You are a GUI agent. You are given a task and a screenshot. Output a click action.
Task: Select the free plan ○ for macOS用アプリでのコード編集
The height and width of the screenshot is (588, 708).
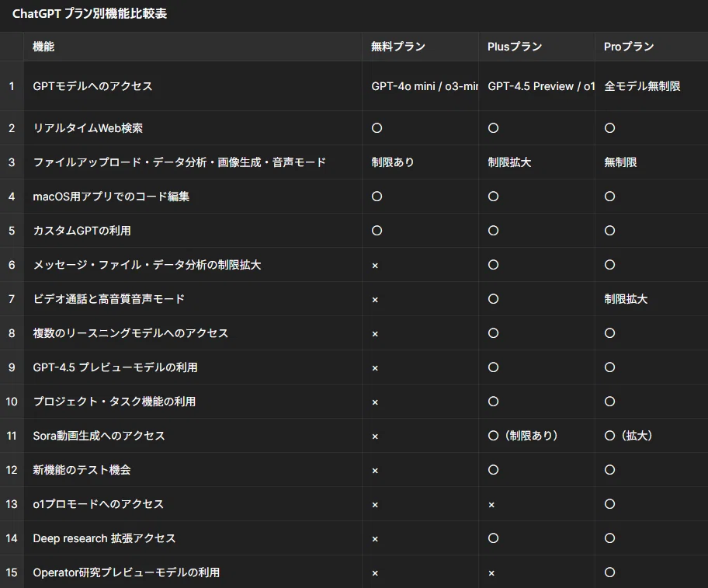[x=377, y=197]
